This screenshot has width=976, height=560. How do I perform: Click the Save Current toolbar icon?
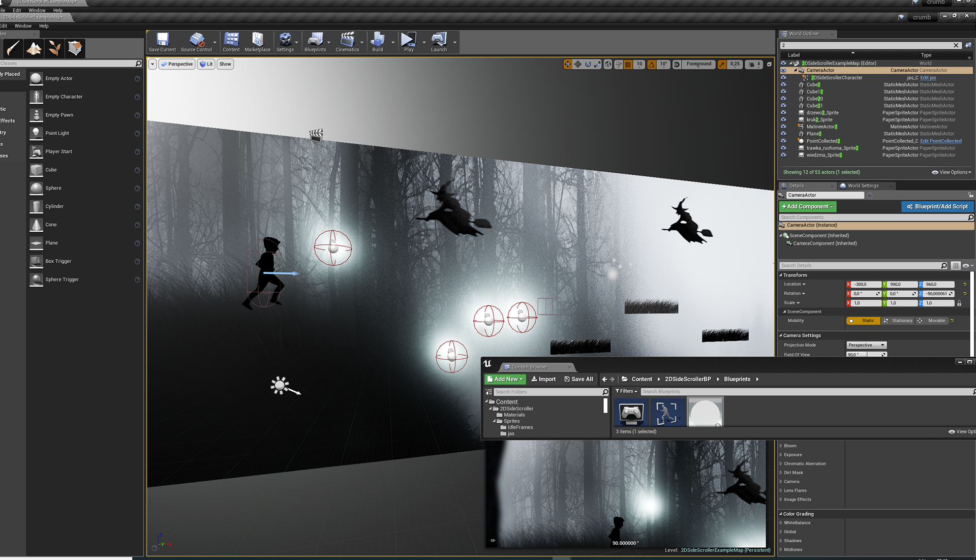[162, 42]
